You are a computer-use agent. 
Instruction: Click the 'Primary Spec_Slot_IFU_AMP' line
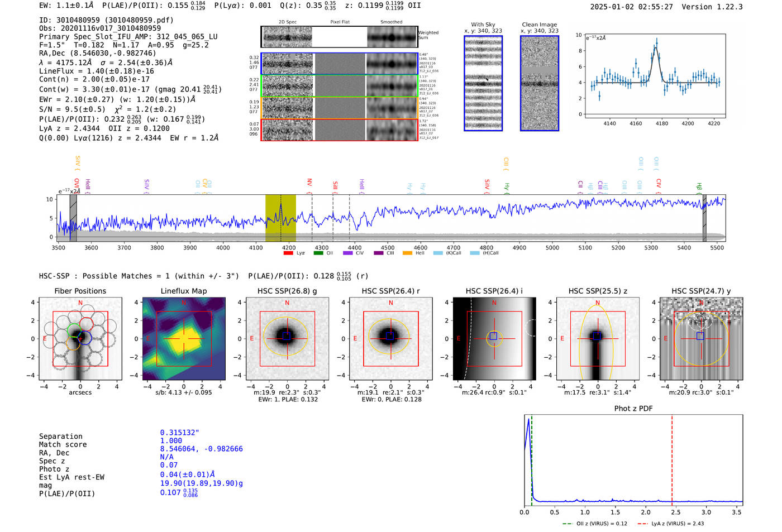(128, 37)
